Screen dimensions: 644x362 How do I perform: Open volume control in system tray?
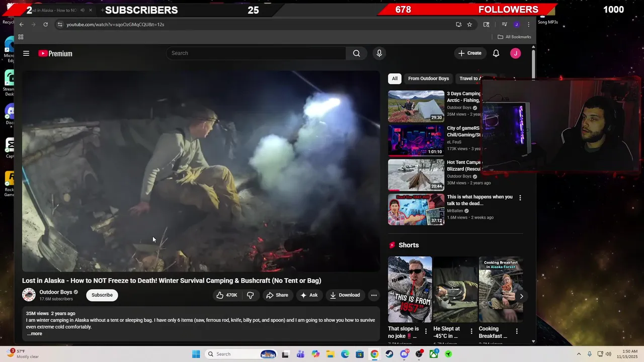(608, 354)
